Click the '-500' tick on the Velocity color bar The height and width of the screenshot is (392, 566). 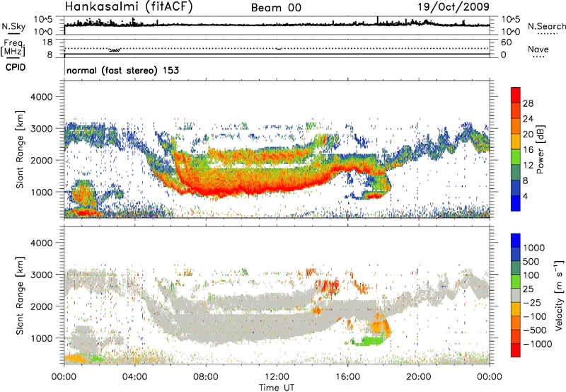(x=535, y=330)
